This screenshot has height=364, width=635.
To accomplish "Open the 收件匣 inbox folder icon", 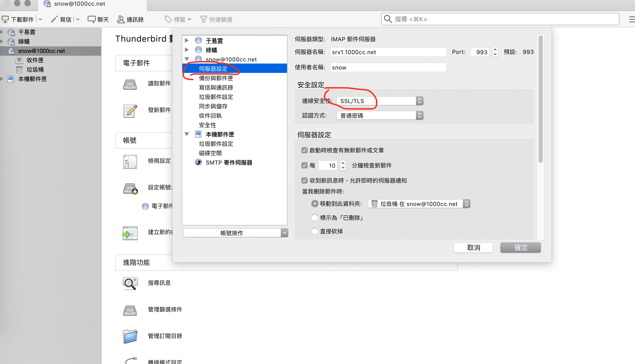I will [x=19, y=60].
